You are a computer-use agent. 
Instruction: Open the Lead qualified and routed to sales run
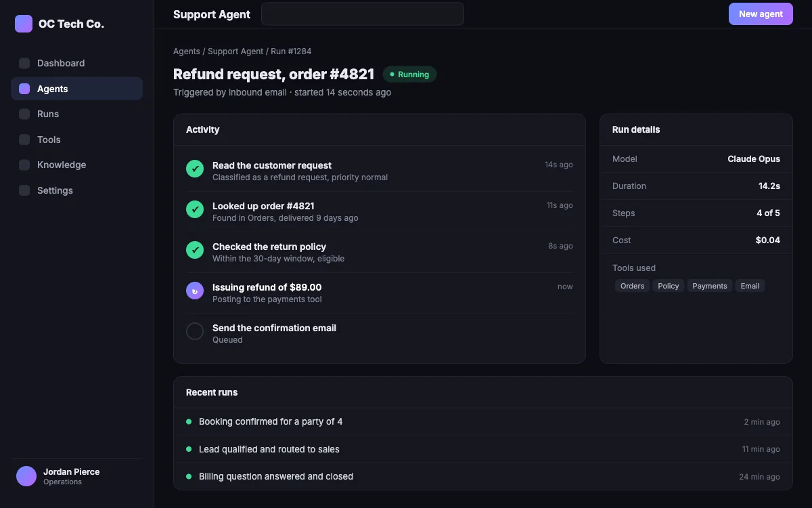pyautogui.click(x=483, y=449)
